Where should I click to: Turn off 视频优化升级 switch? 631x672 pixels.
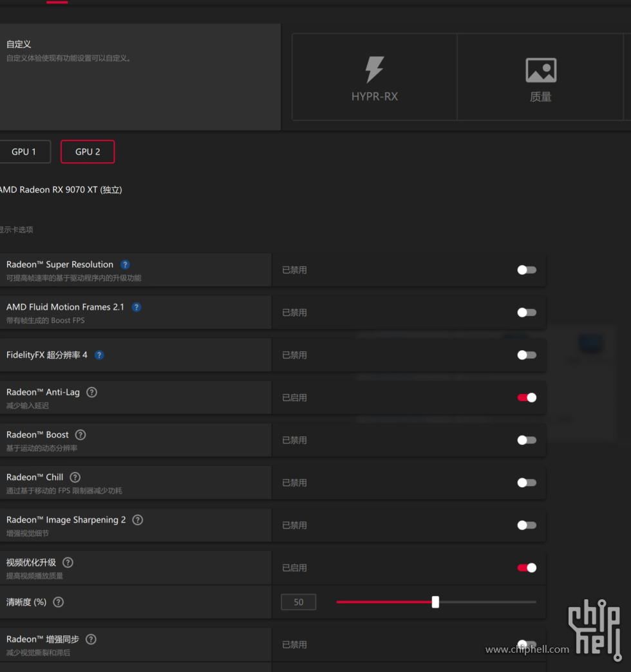527,568
